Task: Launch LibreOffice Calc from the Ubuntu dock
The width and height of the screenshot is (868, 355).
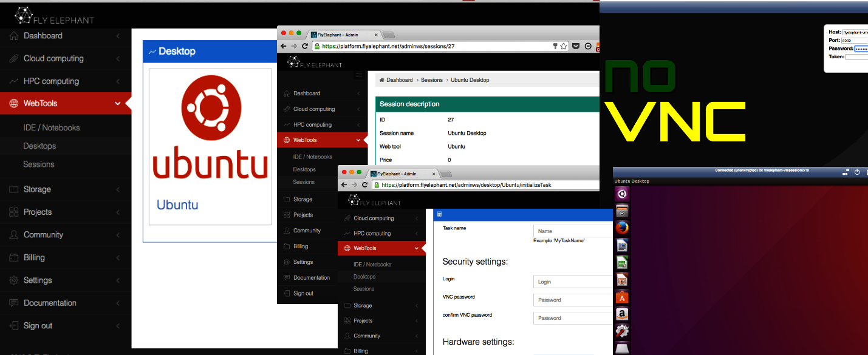Action: 622,263
